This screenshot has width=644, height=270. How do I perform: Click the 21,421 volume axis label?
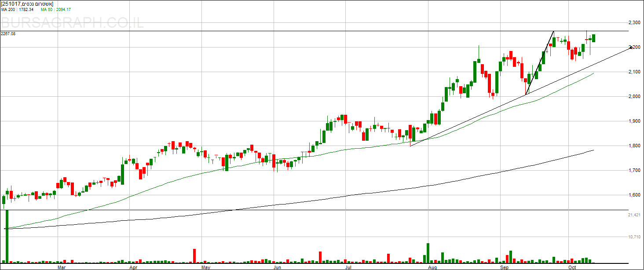[x=634, y=215]
